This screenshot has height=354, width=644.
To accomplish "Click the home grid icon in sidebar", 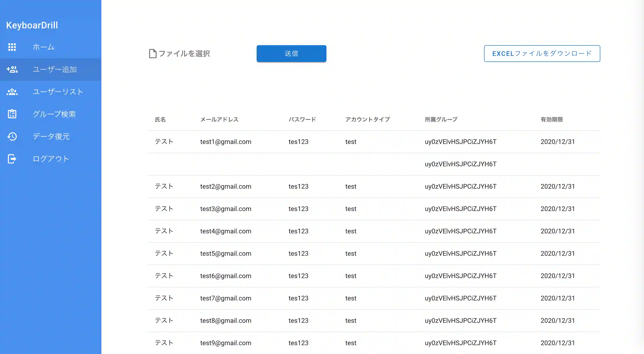I will tap(12, 47).
